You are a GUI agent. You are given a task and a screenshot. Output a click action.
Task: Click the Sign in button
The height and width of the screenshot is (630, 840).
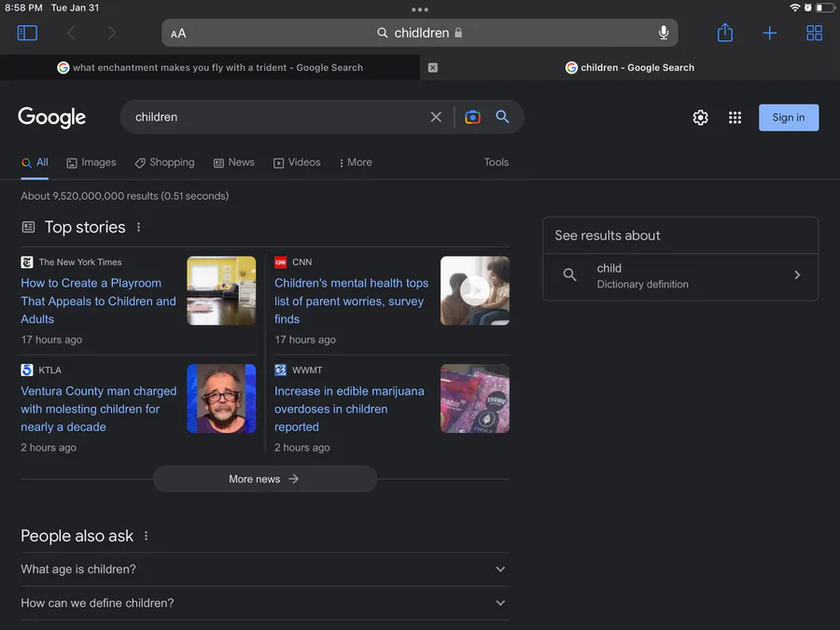pos(789,118)
